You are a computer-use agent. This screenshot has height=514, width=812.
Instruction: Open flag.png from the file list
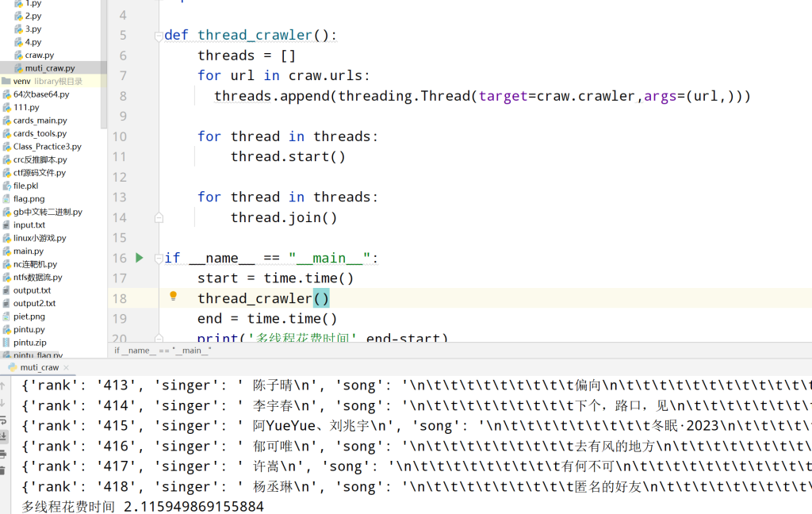click(29, 198)
